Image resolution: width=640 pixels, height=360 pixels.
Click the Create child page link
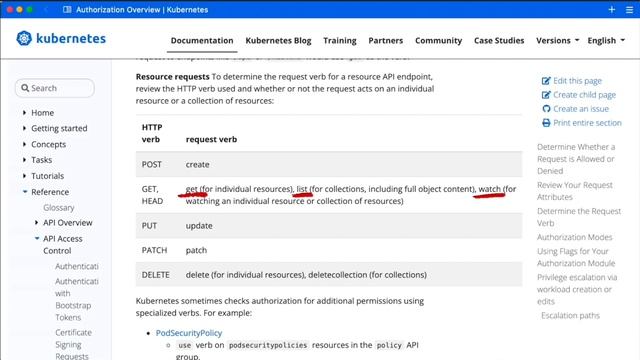click(x=584, y=95)
